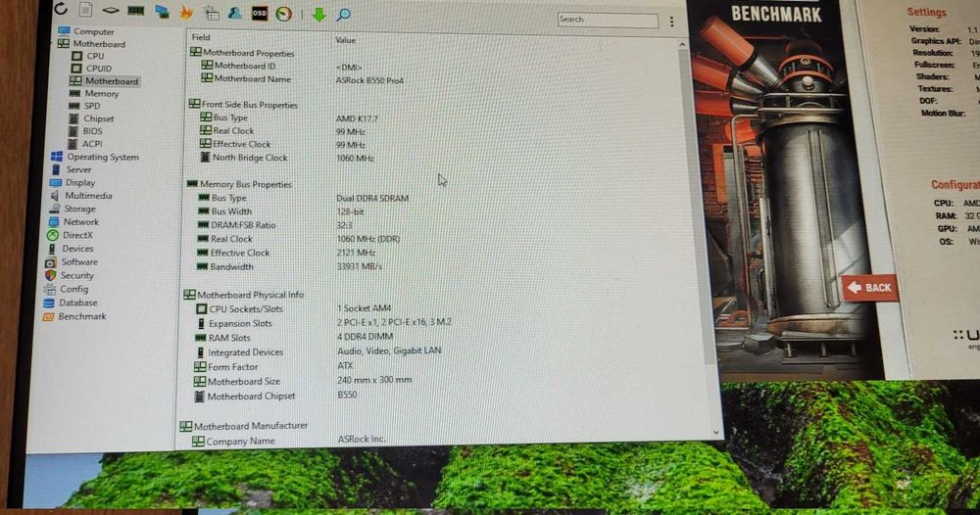Select the Motherboard Name row
The image size is (980, 515).
pos(303,79)
